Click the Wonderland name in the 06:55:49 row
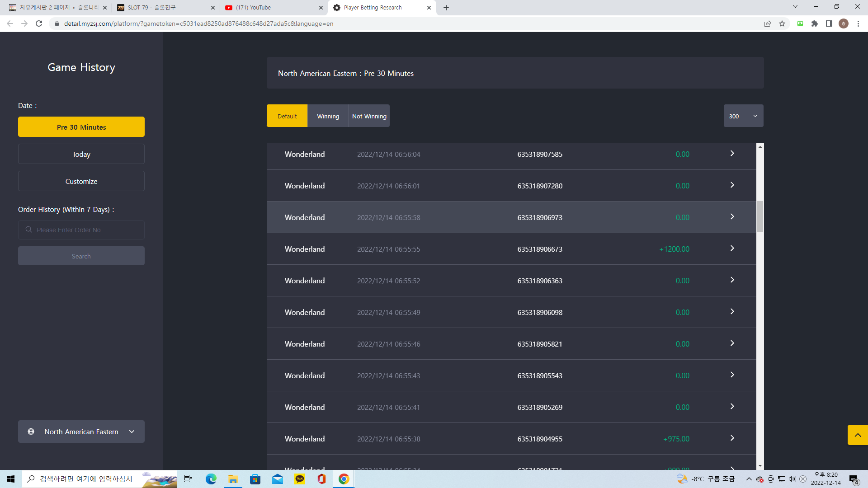Image resolution: width=868 pixels, height=488 pixels. [x=305, y=312]
